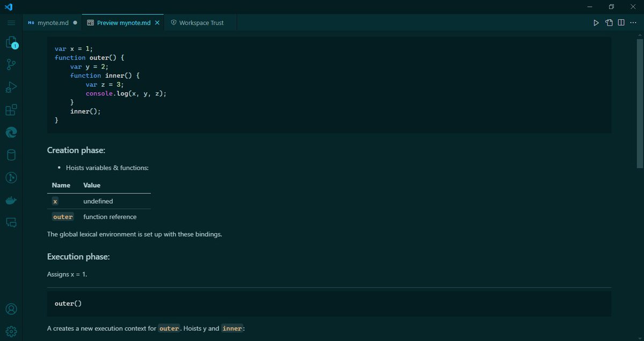Click 'Hoists variables & functions:' bullet
The width and height of the screenshot is (644, 341).
pyautogui.click(x=107, y=168)
